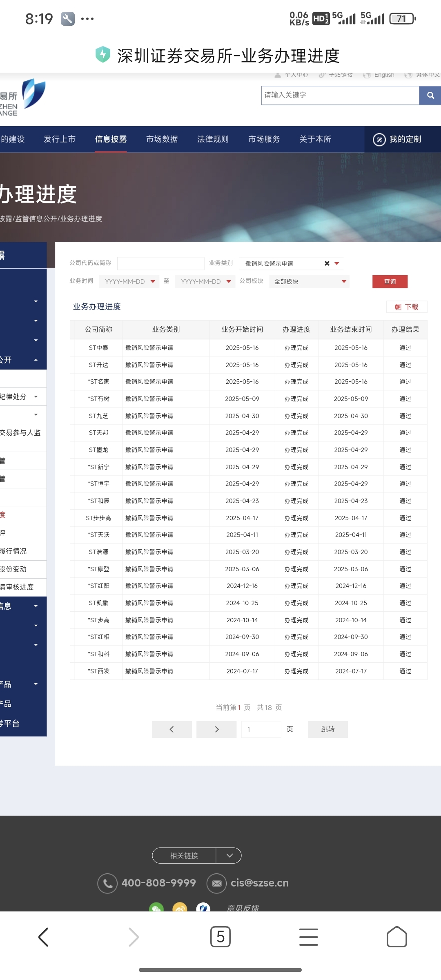This screenshot has height=980, width=441.
Task: Open the 子站链接 link
Action: point(341,75)
